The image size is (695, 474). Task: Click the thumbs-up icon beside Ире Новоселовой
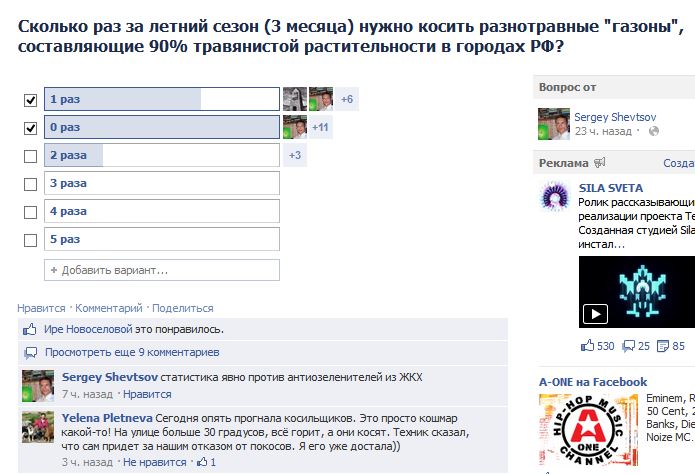(30, 329)
